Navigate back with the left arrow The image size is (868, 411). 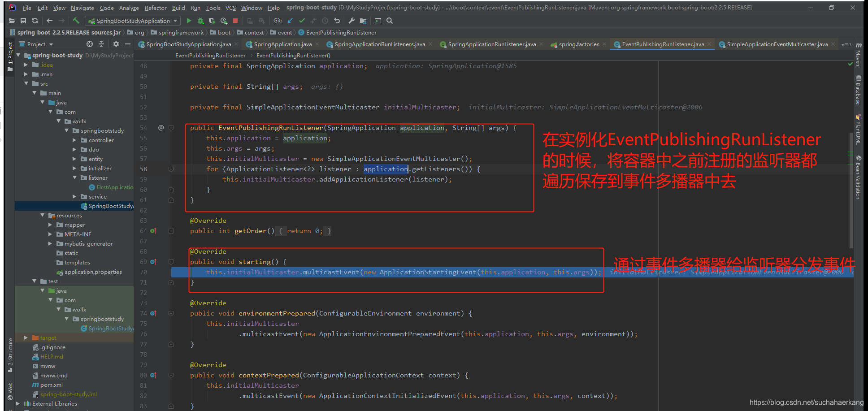49,21
